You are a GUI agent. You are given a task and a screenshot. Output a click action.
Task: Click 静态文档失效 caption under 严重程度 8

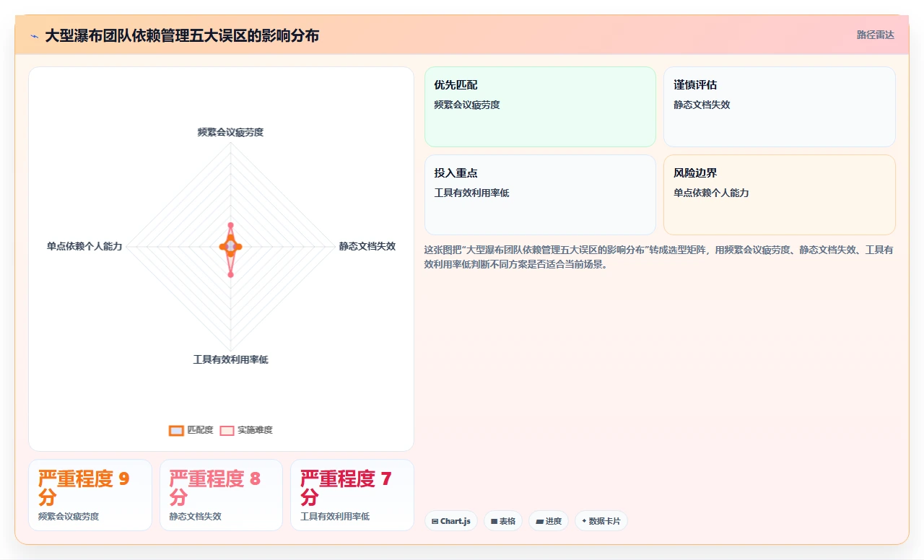point(196,517)
